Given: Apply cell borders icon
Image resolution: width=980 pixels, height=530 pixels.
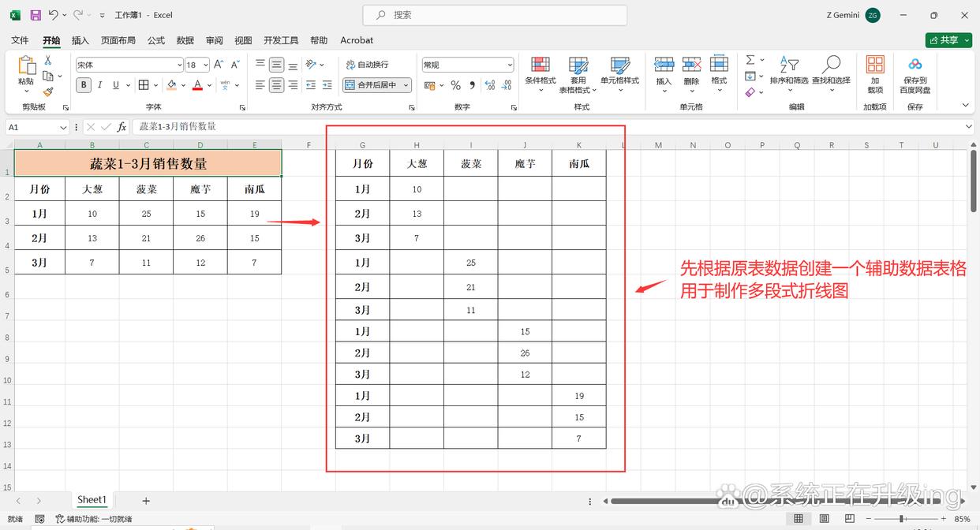Looking at the screenshot, I should (144, 85).
